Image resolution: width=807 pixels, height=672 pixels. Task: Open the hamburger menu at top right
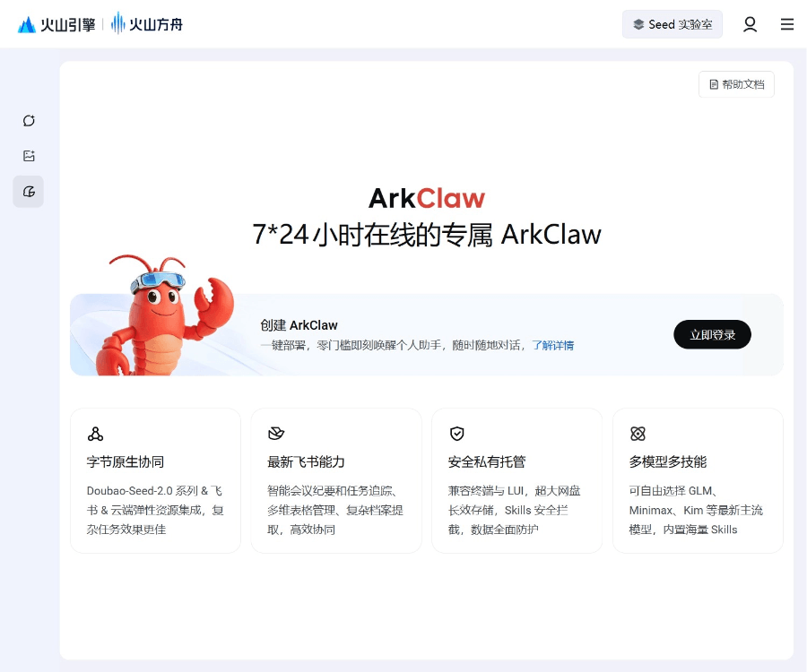pyautogui.click(x=787, y=24)
